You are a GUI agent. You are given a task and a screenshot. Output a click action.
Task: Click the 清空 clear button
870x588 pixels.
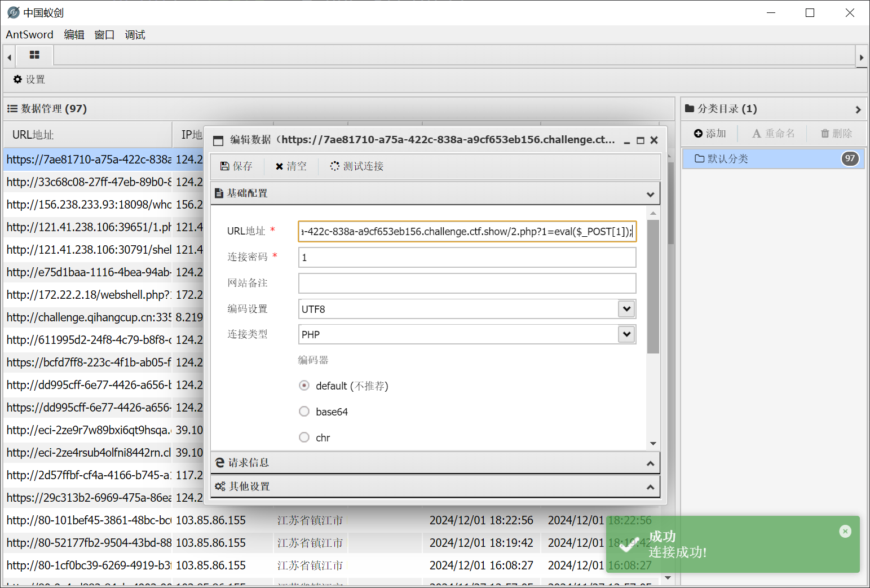pyautogui.click(x=290, y=166)
